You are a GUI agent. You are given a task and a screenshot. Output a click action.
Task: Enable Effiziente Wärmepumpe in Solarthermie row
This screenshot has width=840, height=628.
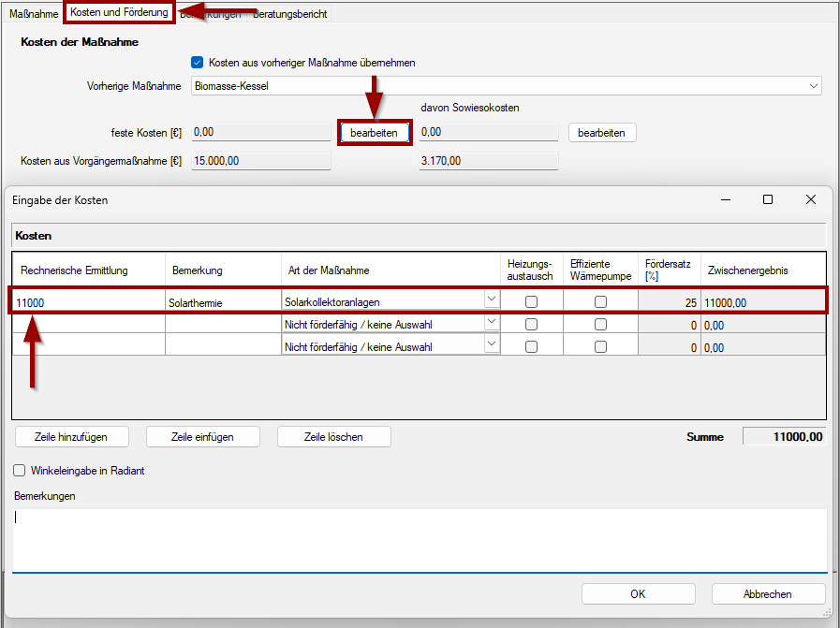tap(600, 302)
